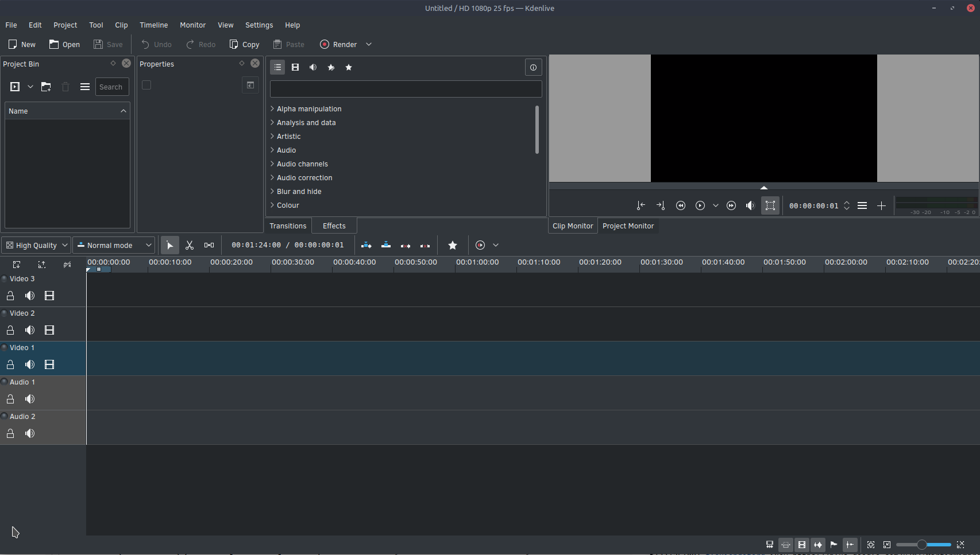
Task: Select the razor cut tool
Action: click(190, 245)
